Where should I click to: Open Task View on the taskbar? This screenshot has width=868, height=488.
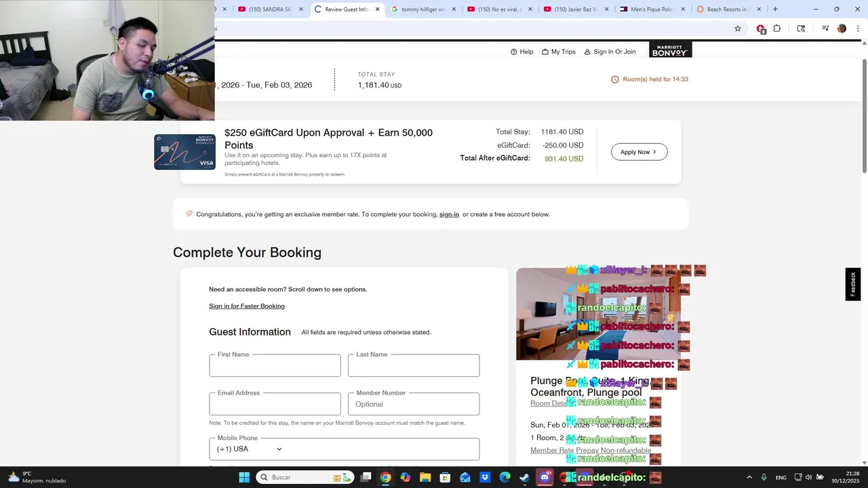point(366,477)
